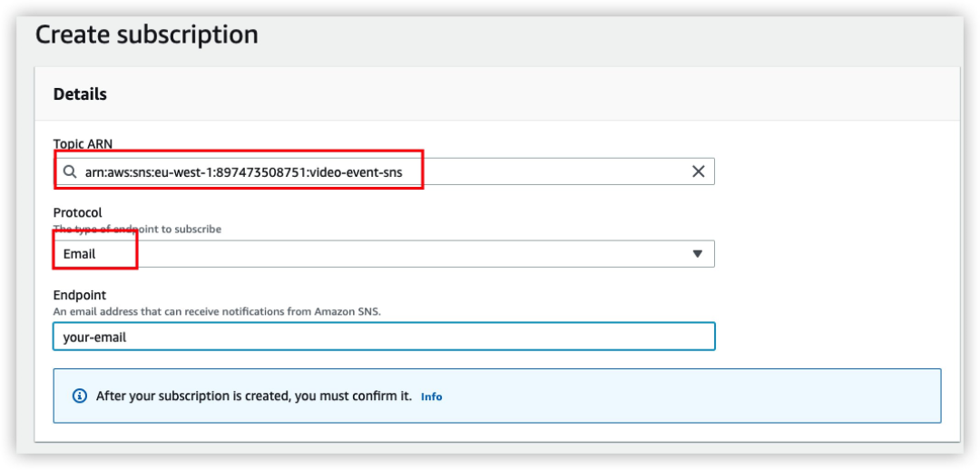Screen dimensions: 980x470
Task: Click the "Details" section header
Action: [80, 94]
